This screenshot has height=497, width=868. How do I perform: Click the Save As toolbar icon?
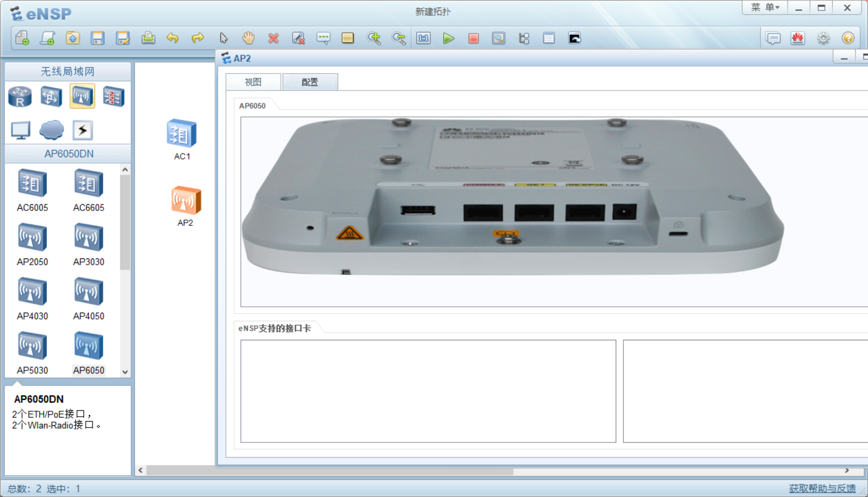[123, 38]
